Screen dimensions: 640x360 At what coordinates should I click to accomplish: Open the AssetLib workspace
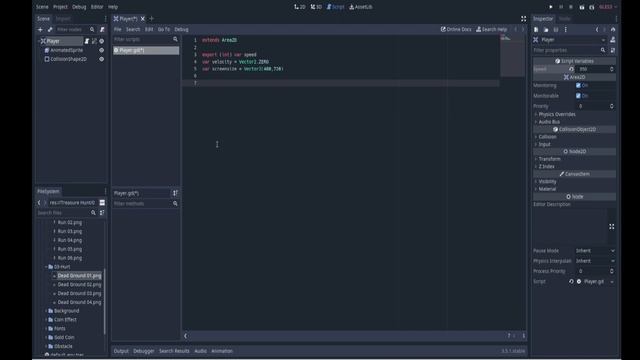pos(361,7)
